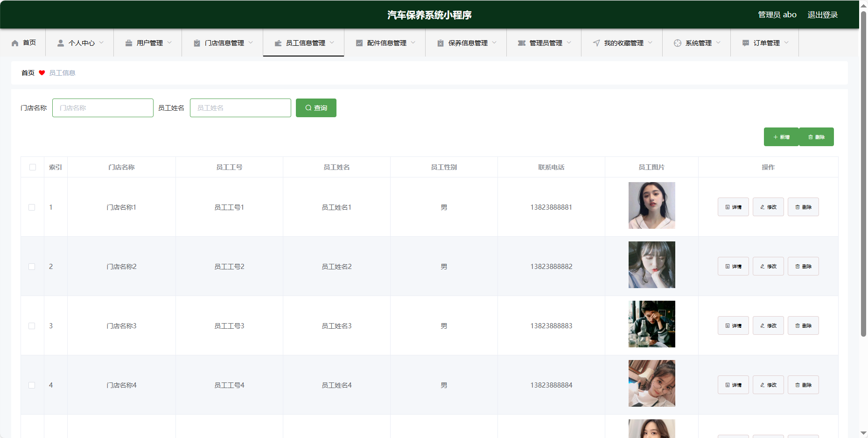
Task: Click the 员工姓名 search input field
Action: click(x=240, y=108)
